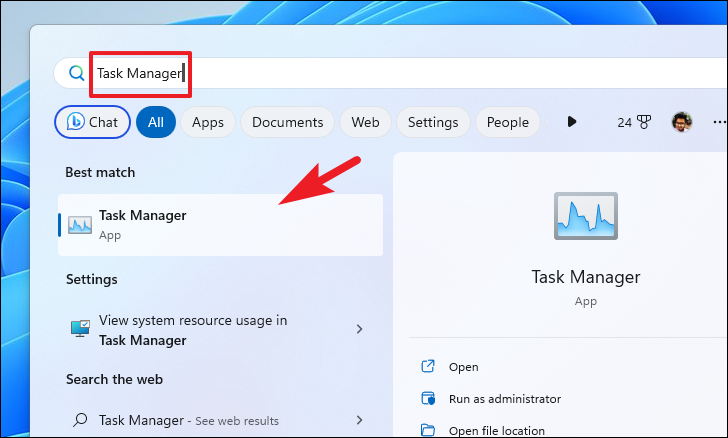Click the small Task Manager app icon in results
This screenshot has width=728, height=438.
click(80, 225)
